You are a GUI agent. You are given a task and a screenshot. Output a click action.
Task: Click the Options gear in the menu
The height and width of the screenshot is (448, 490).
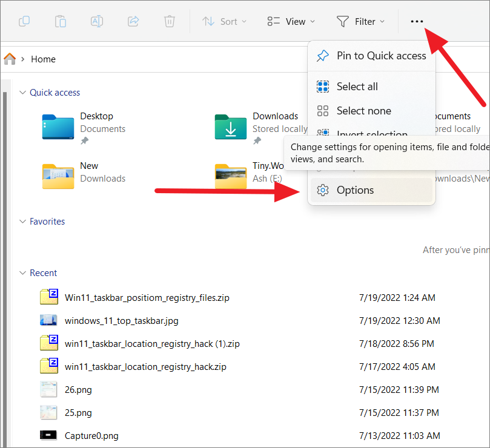pyautogui.click(x=322, y=189)
